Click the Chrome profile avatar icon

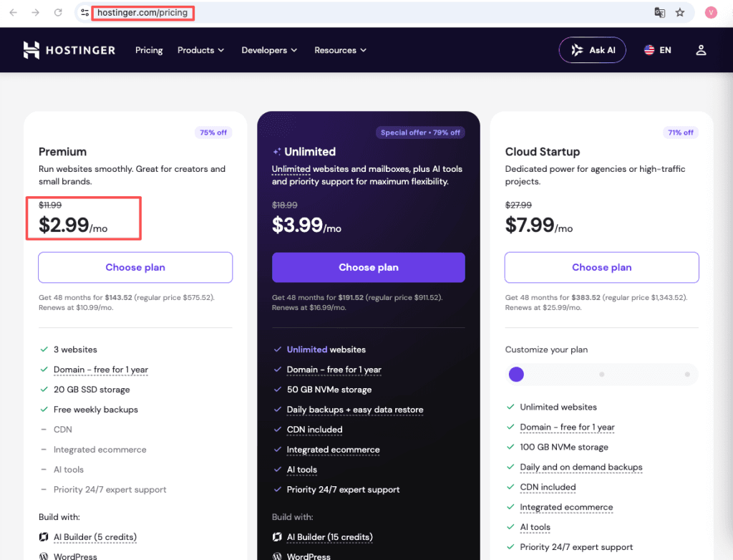point(711,13)
